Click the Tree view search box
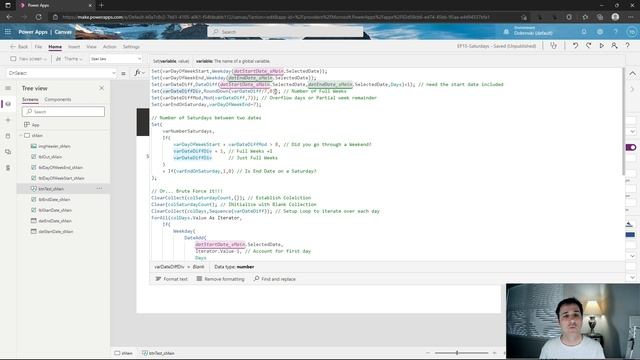The width and height of the screenshot is (640, 360). point(63,111)
